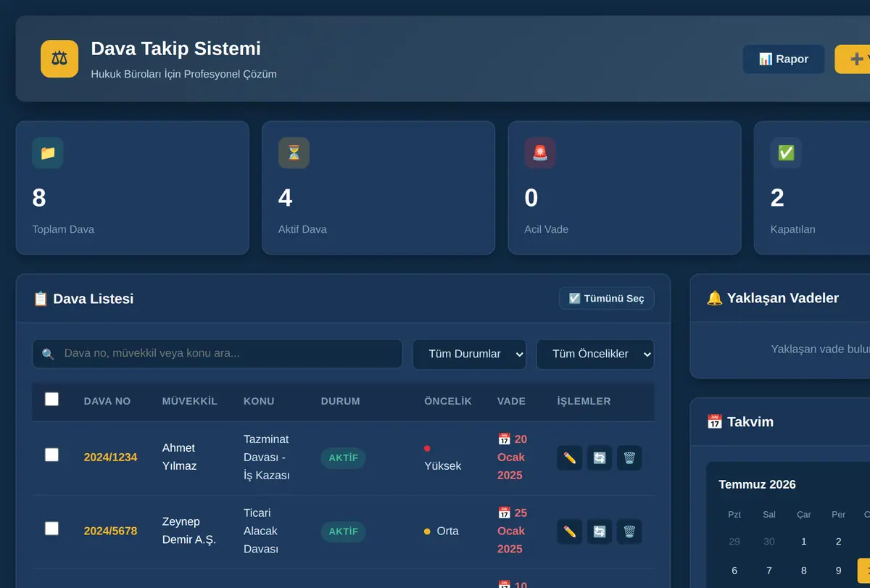This screenshot has width=870, height=588.
Task: Click into the case search field
Action: [217, 354]
